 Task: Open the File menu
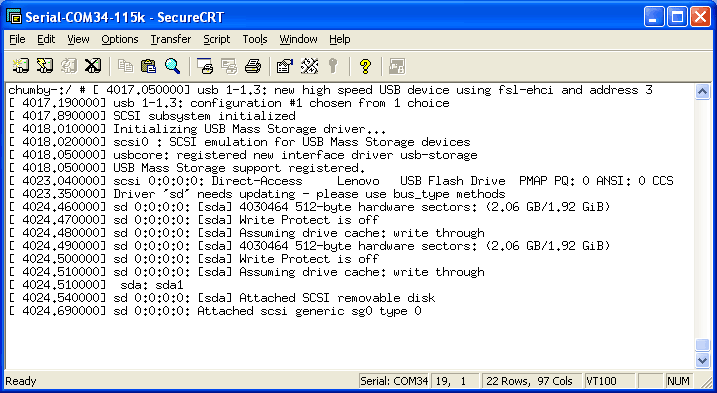[x=17, y=39]
